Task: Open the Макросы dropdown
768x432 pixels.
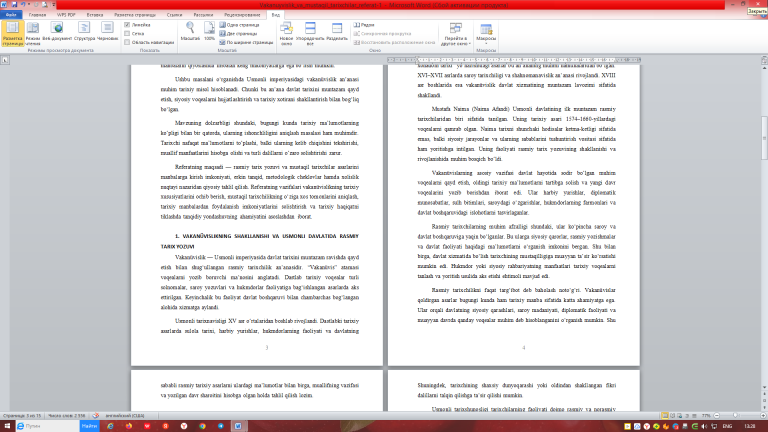Action: (486, 33)
